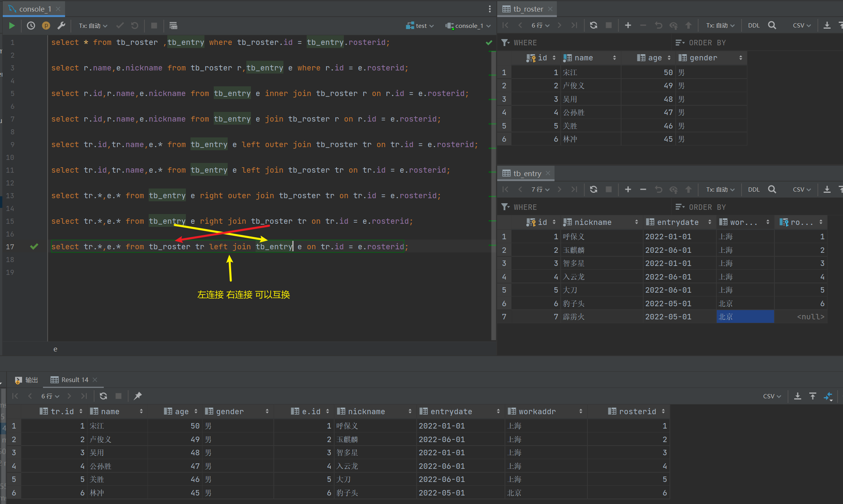This screenshot has height=504, width=843.
Task: Switch to the tb_entry tab
Action: coord(526,173)
